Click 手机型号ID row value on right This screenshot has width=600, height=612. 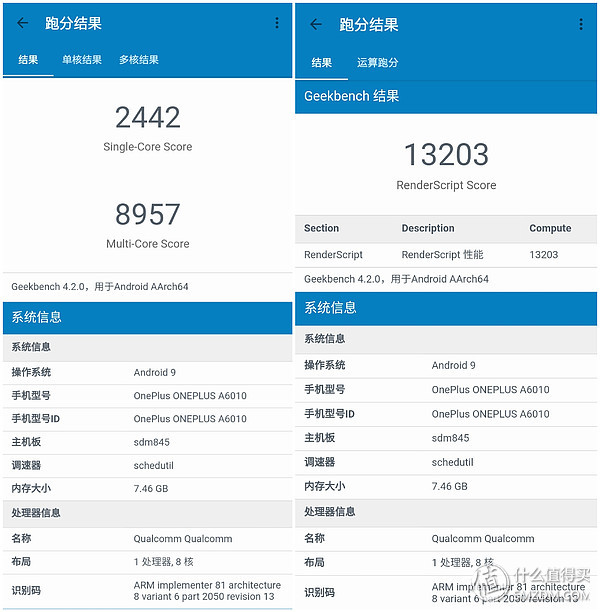click(x=490, y=414)
